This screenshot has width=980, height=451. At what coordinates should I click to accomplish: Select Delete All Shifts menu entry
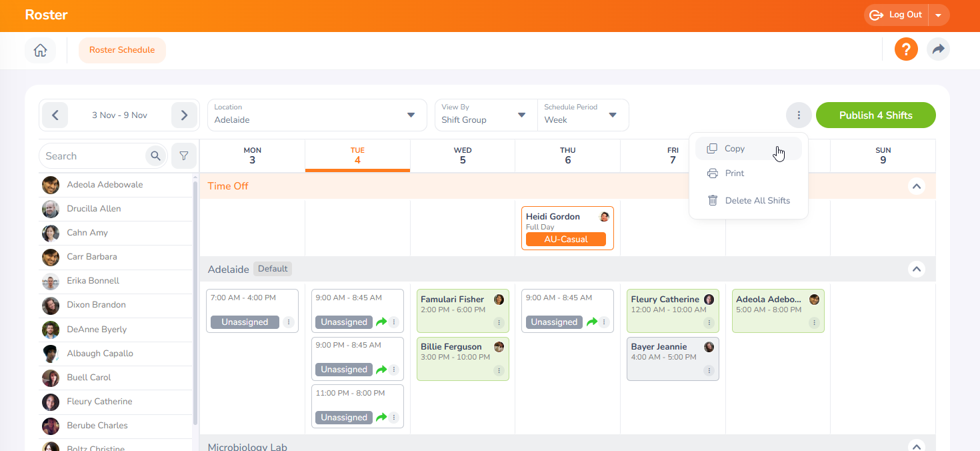[x=757, y=200]
